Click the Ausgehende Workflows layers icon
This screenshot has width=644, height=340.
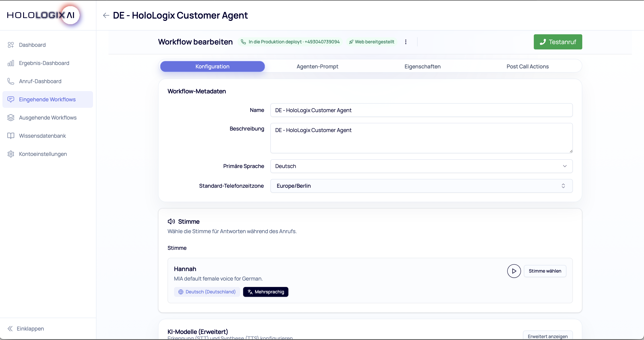coord(10,117)
